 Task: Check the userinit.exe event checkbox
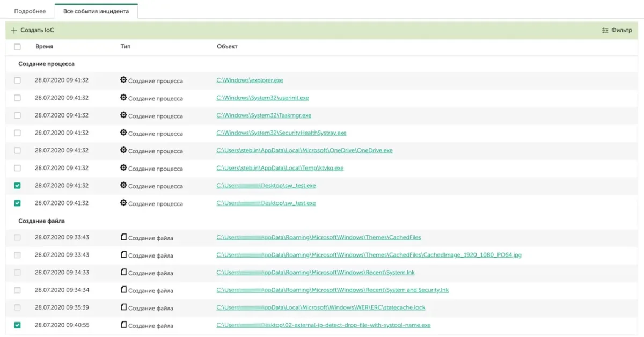[17, 98]
